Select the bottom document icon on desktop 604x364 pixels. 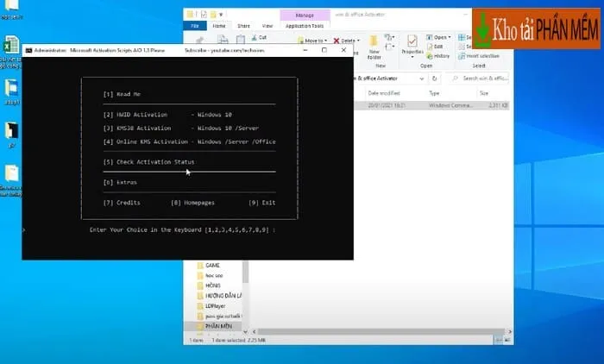tap(11, 173)
